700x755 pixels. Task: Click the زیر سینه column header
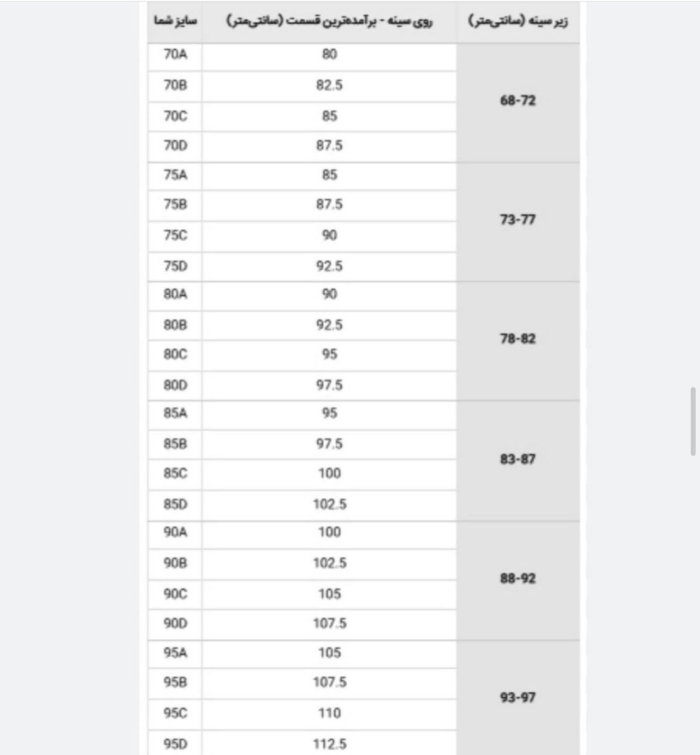518,22
